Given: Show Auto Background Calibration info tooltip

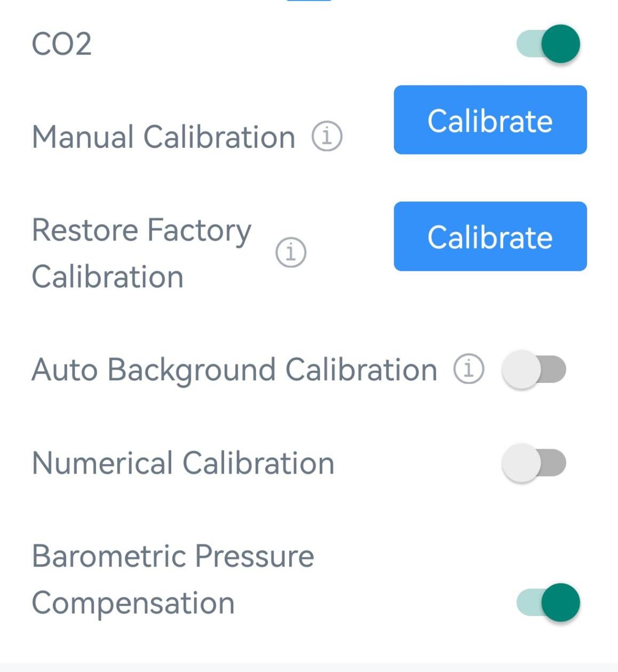Looking at the screenshot, I should coord(469,369).
